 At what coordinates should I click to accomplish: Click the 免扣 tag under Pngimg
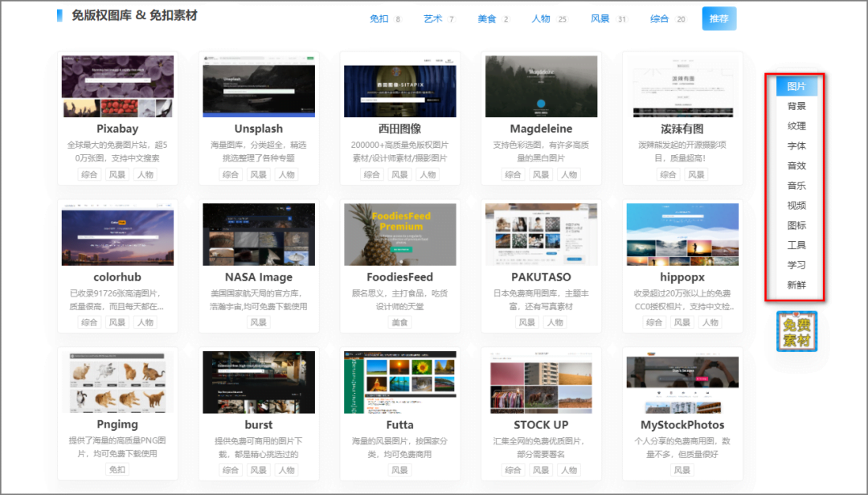(117, 469)
